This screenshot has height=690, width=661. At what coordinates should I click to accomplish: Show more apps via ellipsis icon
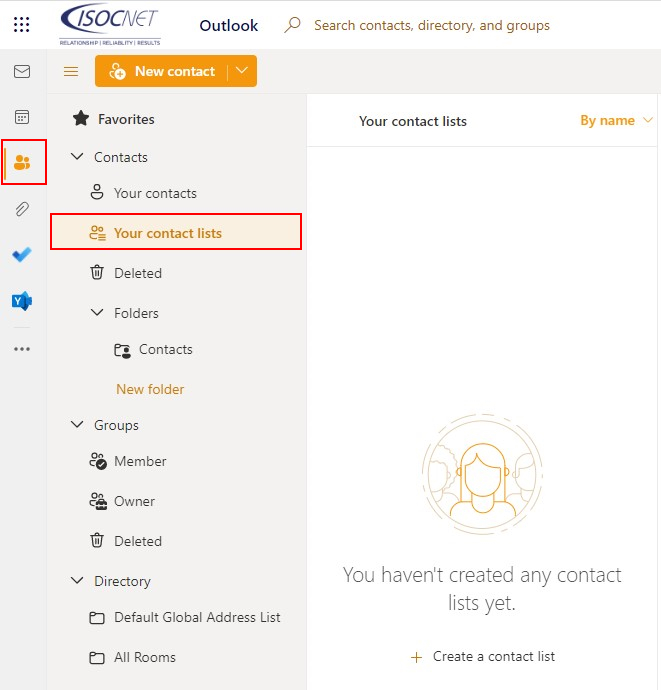(21, 349)
